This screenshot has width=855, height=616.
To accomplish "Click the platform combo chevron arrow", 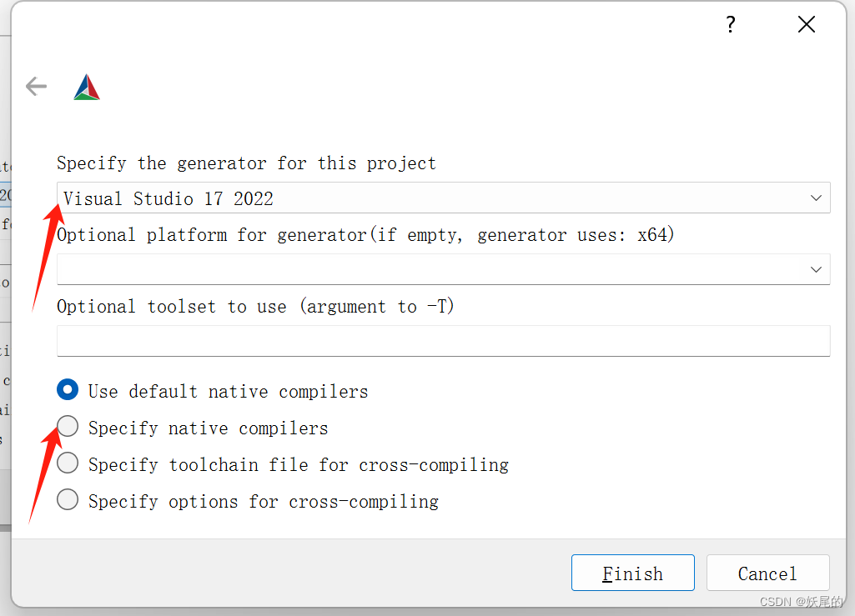I will [x=817, y=269].
